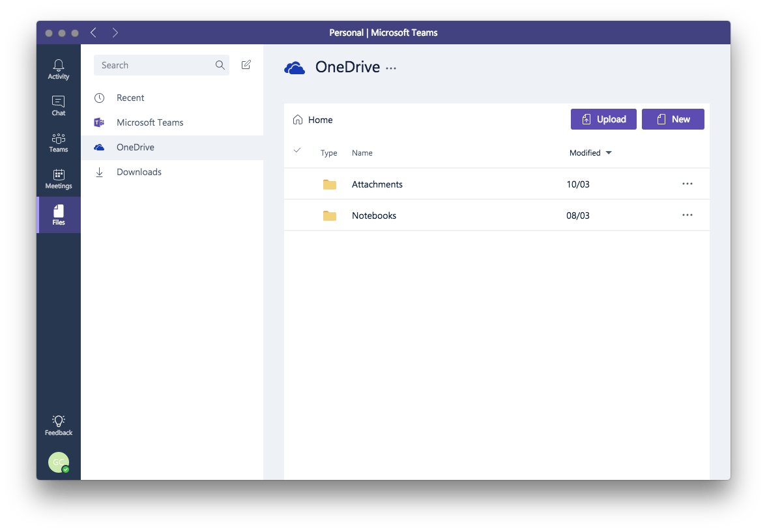Click the document icon on Upload button
The height and width of the screenshot is (532, 767).
pos(586,119)
